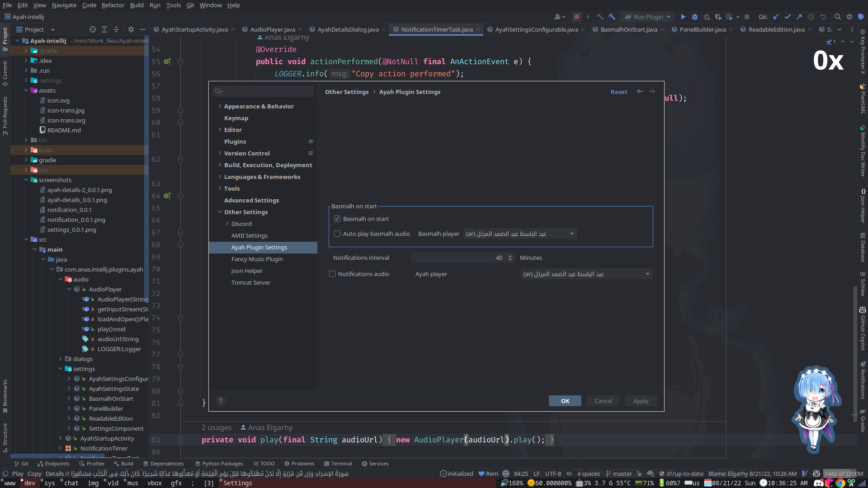Run the plugin with the green play icon
The width and height of the screenshot is (868, 488).
683,17
